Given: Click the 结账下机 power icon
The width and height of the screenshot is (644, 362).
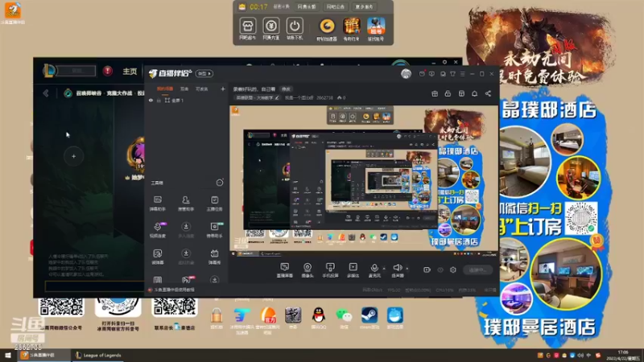Looking at the screenshot, I should (294, 29).
